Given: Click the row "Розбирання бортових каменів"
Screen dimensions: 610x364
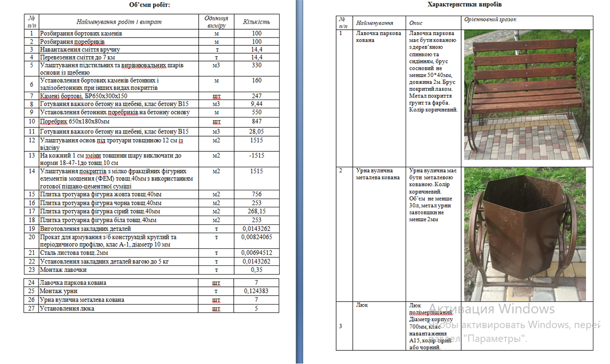Looking at the screenshot, I should tap(151, 34).
